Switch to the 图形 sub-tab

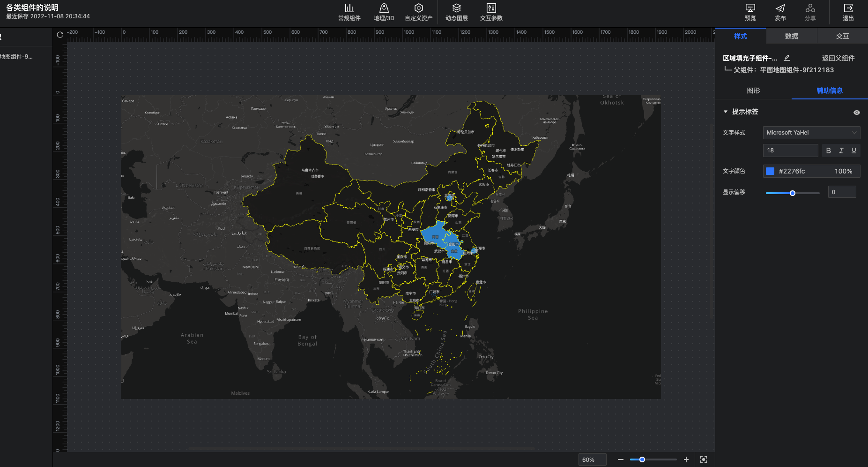pyautogui.click(x=753, y=90)
